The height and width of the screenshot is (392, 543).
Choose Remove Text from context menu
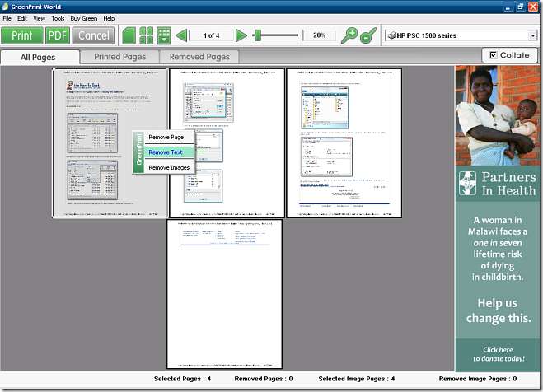pos(166,152)
